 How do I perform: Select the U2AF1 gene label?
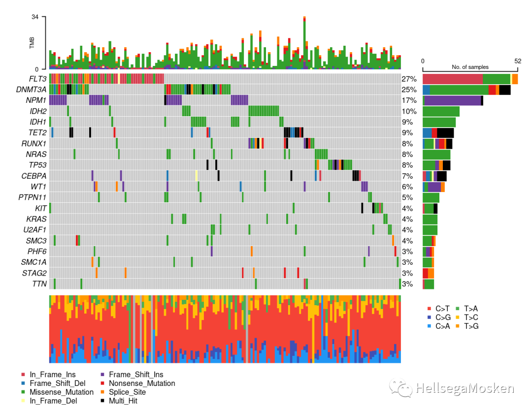click(35, 229)
